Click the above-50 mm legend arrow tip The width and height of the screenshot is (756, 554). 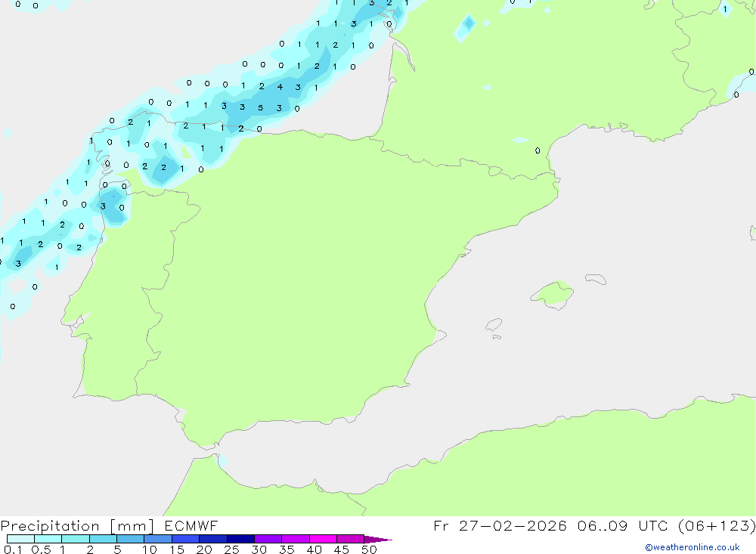pyautogui.click(x=377, y=539)
